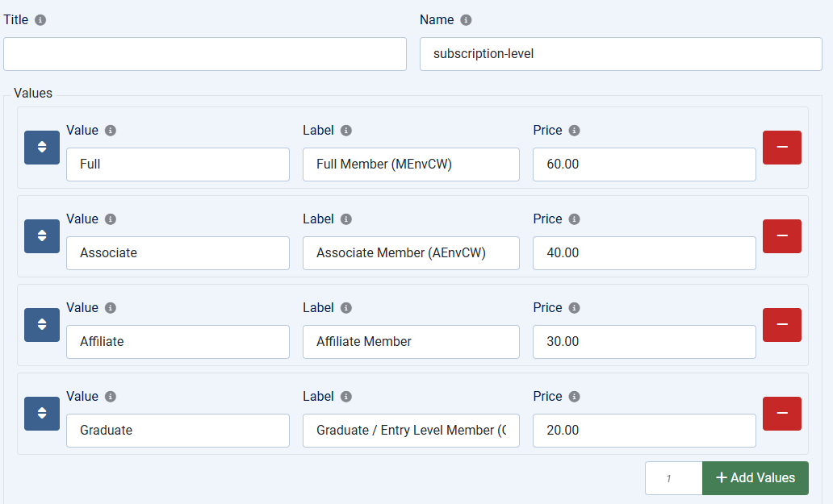Click the number of values box beside Add Values
The image size is (833, 504).
click(673, 478)
